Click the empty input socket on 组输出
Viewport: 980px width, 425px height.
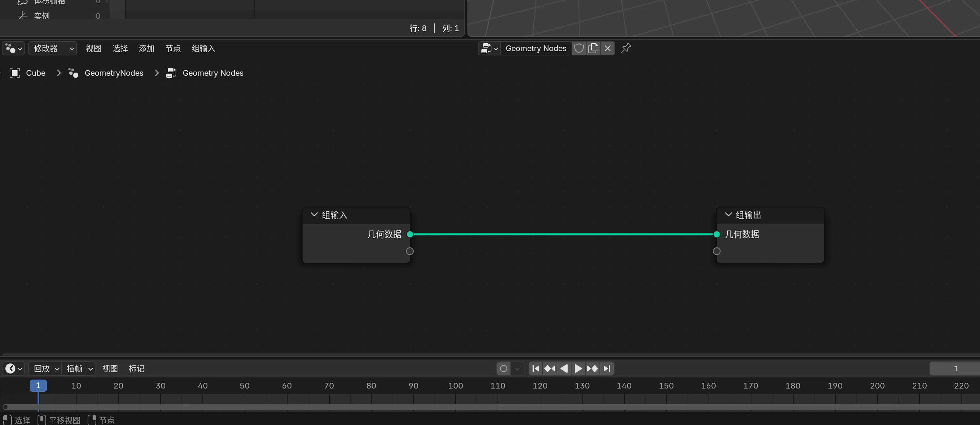pos(716,251)
